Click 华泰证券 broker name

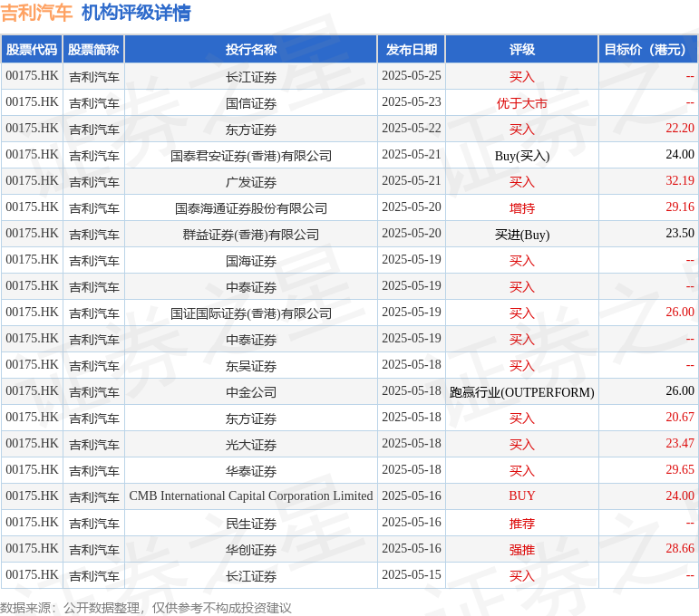[x=251, y=471]
